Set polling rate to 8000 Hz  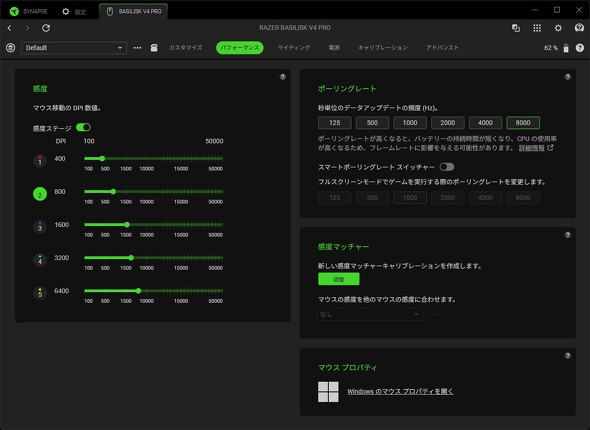click(523, 123)
